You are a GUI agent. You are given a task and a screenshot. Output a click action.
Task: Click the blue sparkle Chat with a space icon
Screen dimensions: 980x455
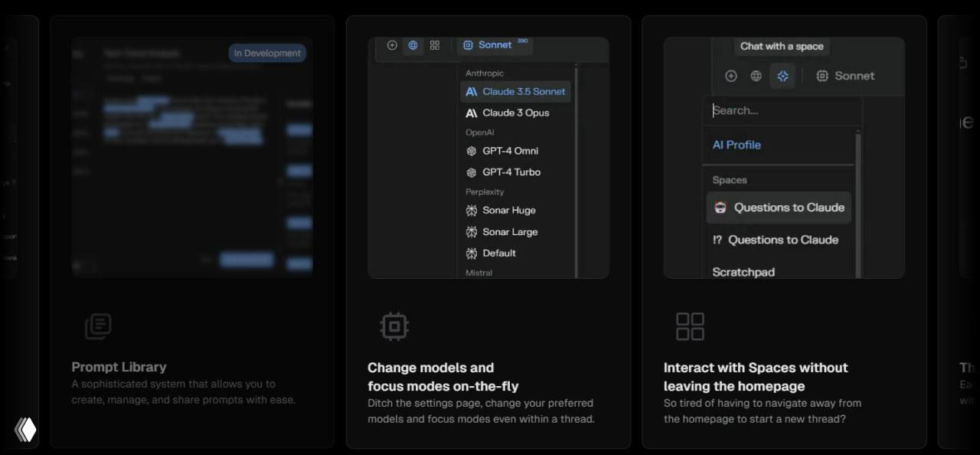782,76
